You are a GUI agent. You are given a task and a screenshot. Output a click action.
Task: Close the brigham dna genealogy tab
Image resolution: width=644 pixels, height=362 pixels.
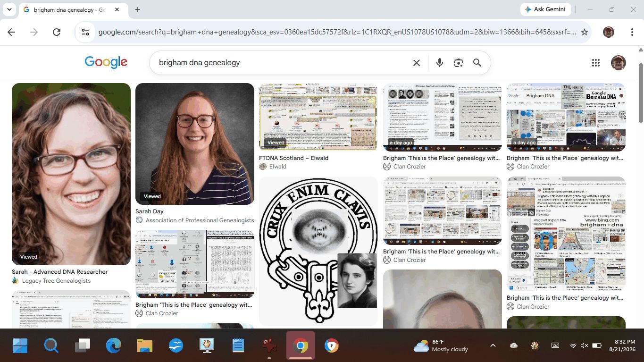(x=117, y=9)
